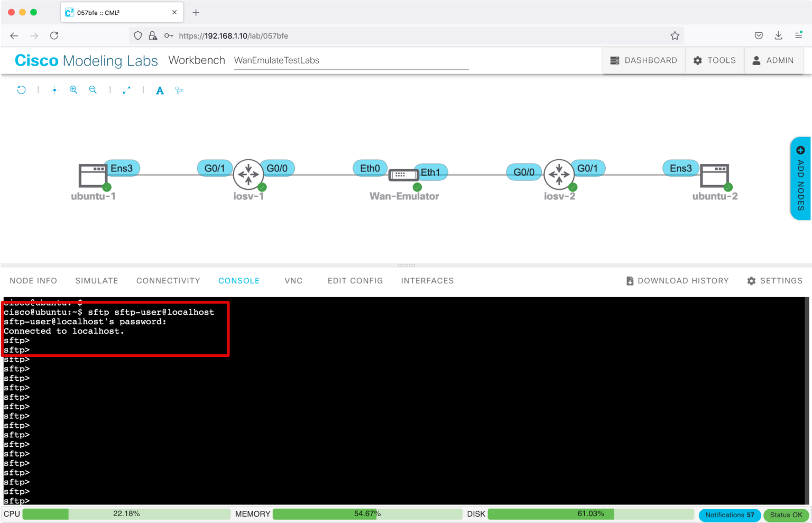The image size is (812, 523).
Task: Click the G0/0 interface label on iosv-2
Action: click(x=524, y=172)
